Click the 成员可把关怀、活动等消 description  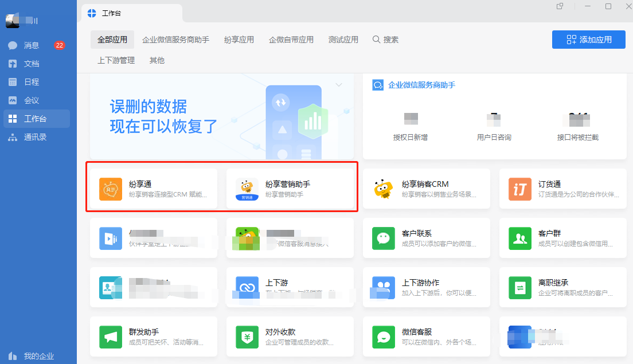click(166, 342)
